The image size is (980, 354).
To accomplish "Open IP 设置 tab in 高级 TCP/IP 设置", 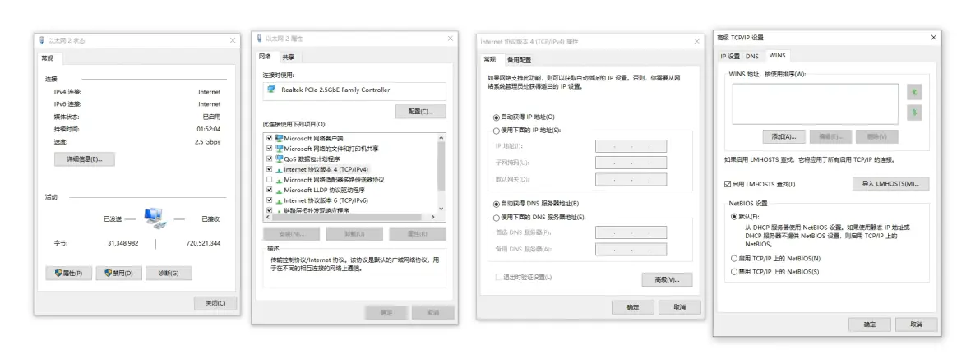I will coord(730,56).
